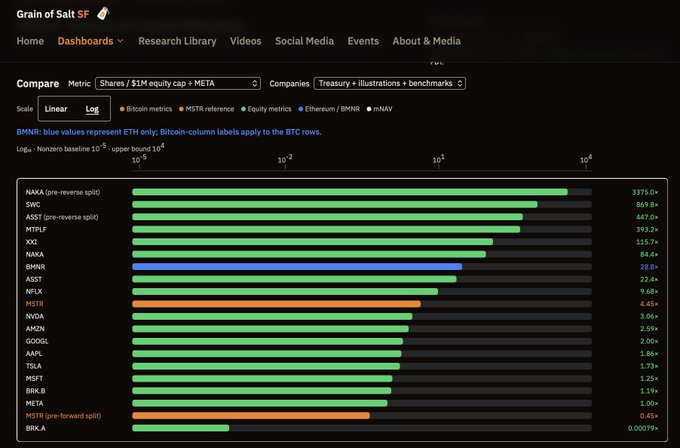
Task: Click the green Equity metrics legend entry
Action: [x=266, y=109]
